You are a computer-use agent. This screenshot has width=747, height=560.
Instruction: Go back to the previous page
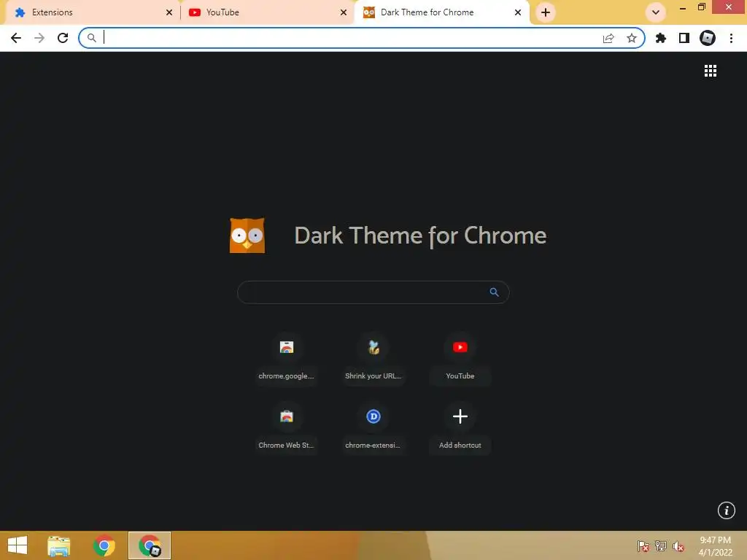(16, 38)
